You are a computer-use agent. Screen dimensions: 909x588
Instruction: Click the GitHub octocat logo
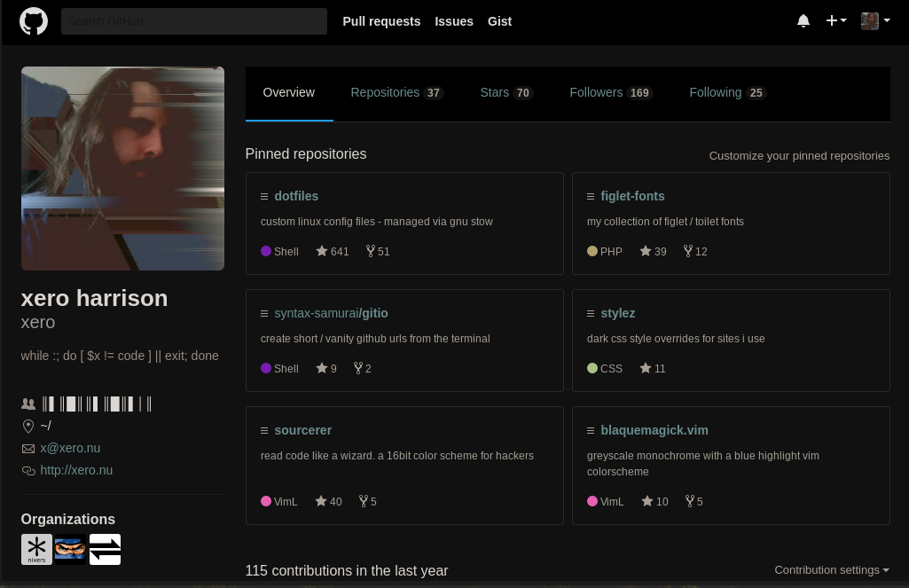point(33,20)
